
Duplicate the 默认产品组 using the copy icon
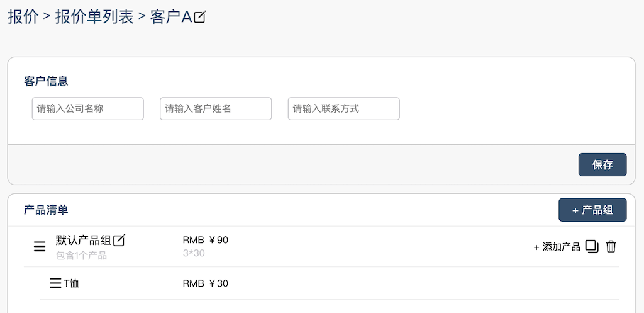point(591,246)
